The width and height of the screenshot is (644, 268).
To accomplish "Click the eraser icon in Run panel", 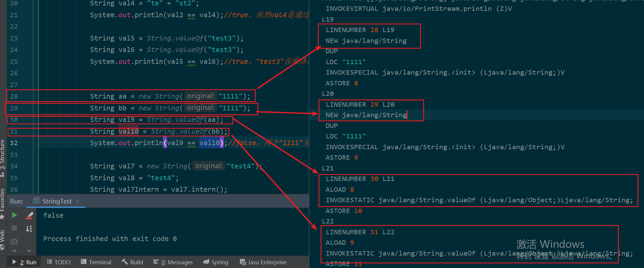I will pyautogui.click(x=29, y=215).
